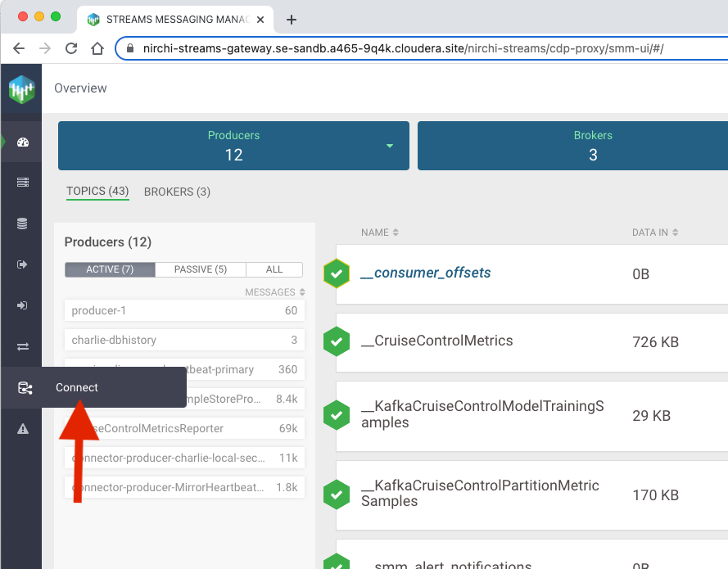This screenshot has height=569, width=728.
Task: Select the connector-producer-charlie-local-sec row
Action: [184, 458]
